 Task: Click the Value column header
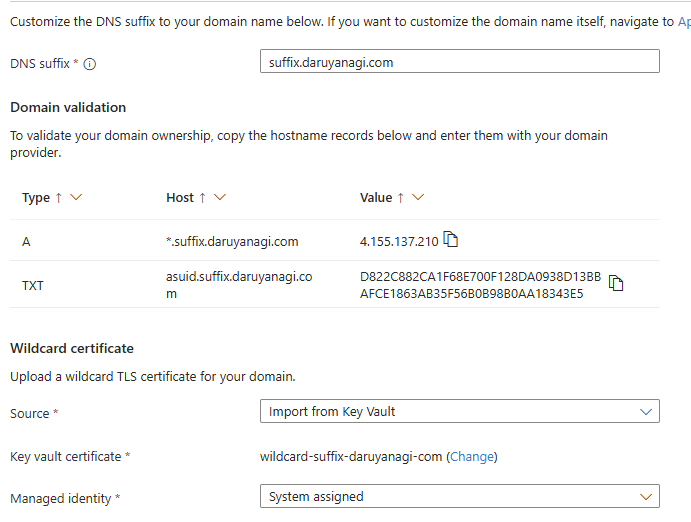(x=376, y=198)
